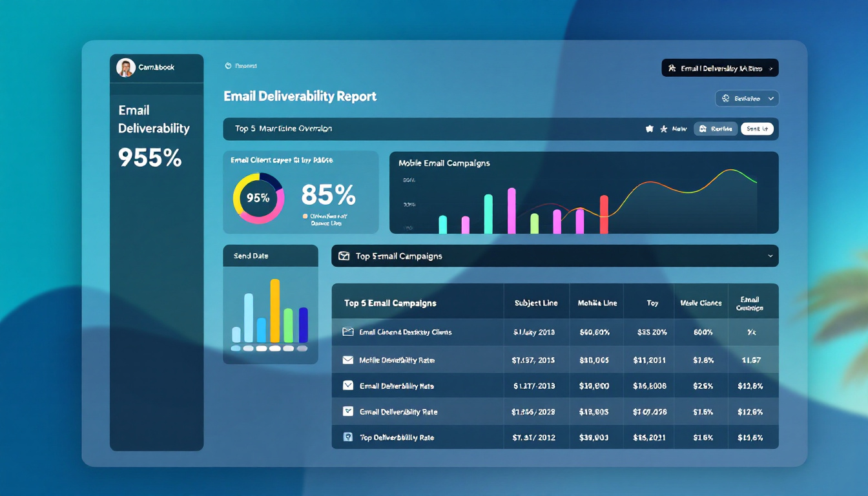This screenshot has height=496, width=868.
Task: Click the star icon next to New
Action: click(x=663, y=129)
